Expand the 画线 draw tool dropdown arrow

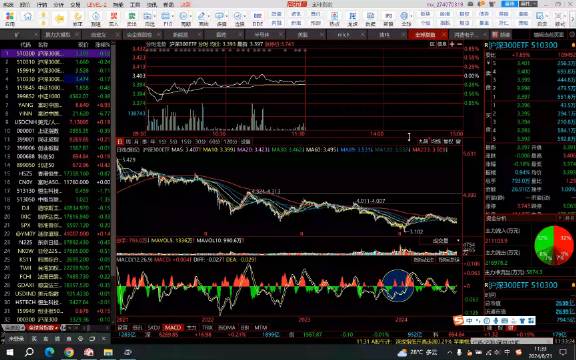pos(208,16)
